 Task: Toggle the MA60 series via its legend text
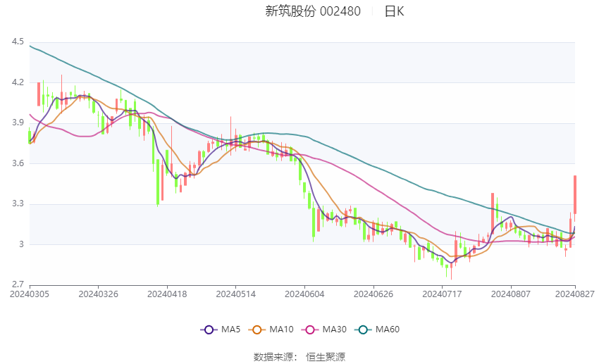387,330
